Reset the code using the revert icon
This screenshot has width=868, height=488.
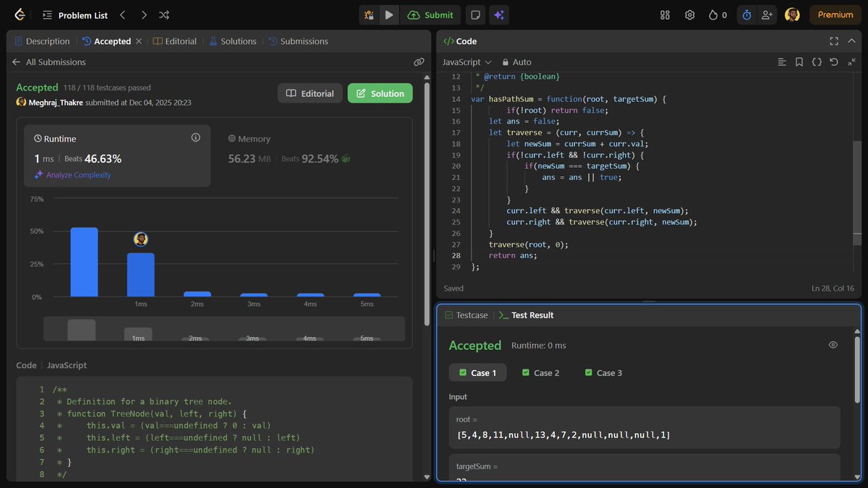[x=833, y=62]
